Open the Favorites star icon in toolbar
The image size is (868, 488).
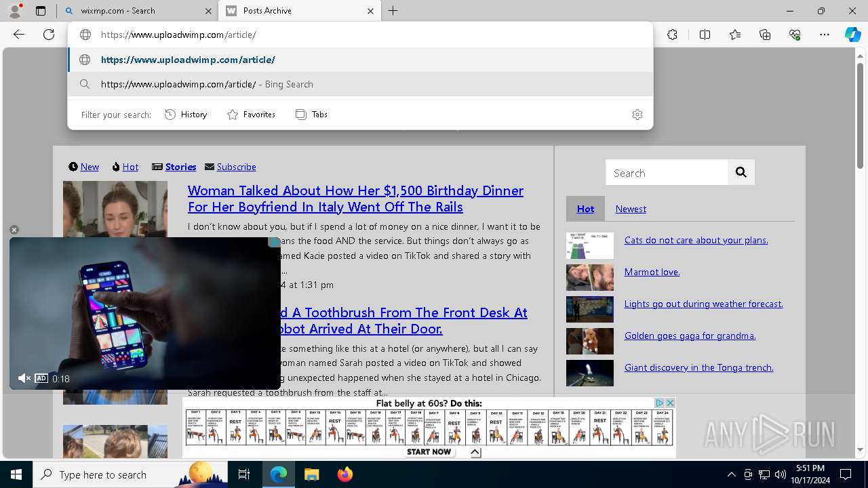click(x=735, y=35)
